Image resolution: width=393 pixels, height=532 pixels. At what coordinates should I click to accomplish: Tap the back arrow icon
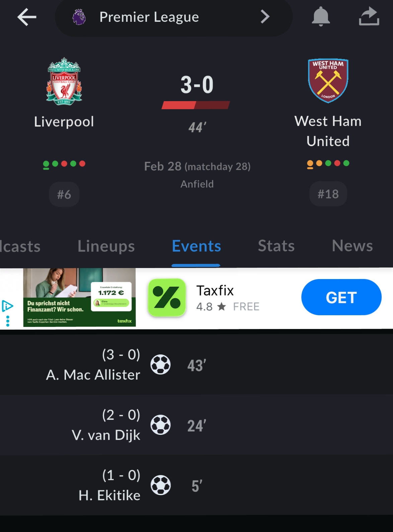pos(27,17)
